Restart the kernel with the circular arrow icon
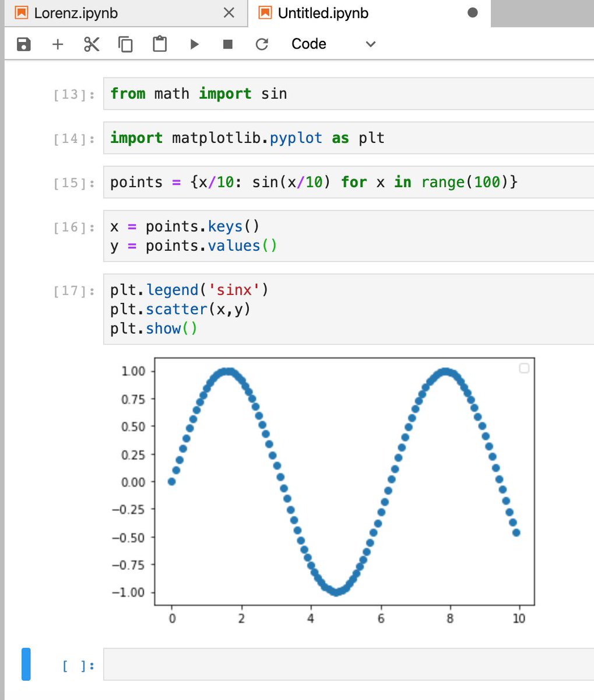The width and height of the screenshot is (594, 700). 262,44
